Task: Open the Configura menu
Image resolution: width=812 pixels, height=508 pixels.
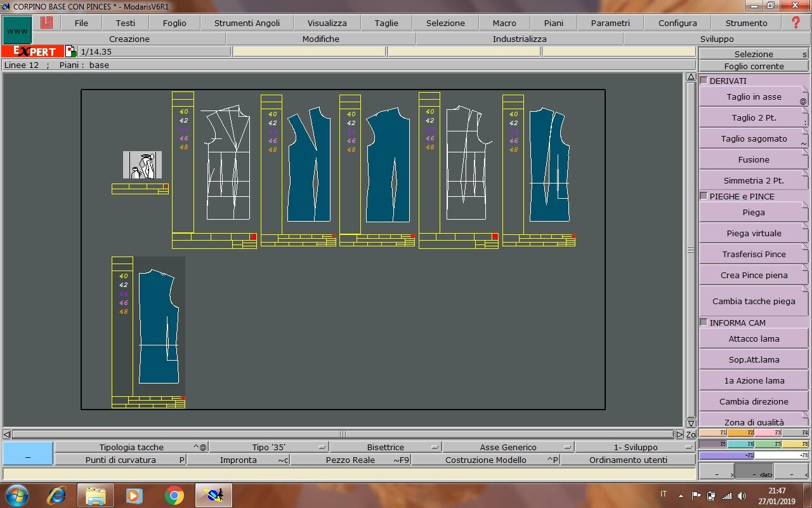Action: (x=678, y=23)
